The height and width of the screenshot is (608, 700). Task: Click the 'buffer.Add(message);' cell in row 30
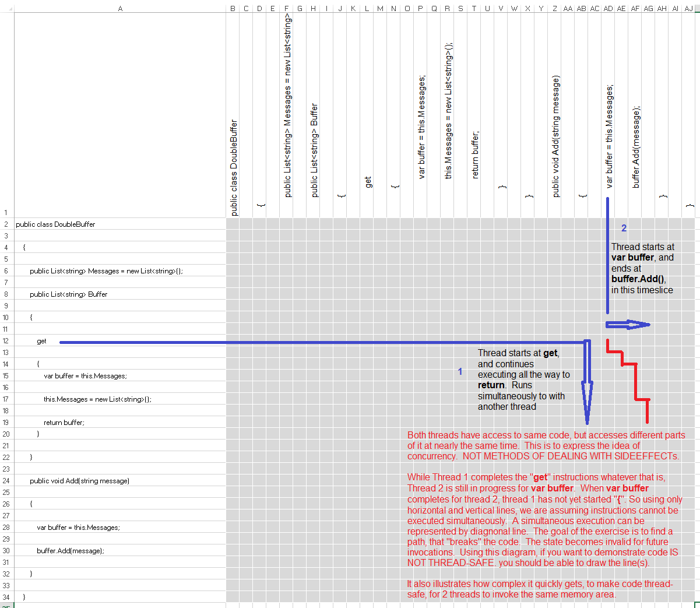pyautogui.click(x=120, y=550)
